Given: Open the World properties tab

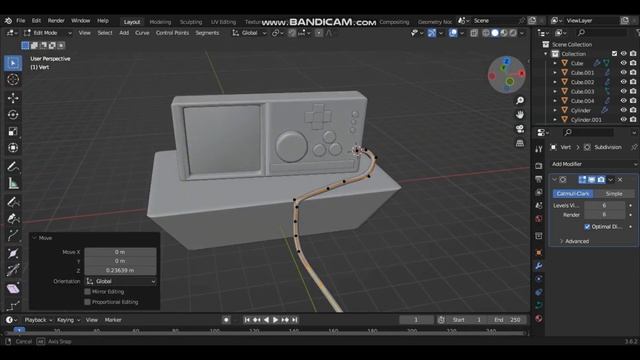Looking at the screenshot, I should 539,219.
